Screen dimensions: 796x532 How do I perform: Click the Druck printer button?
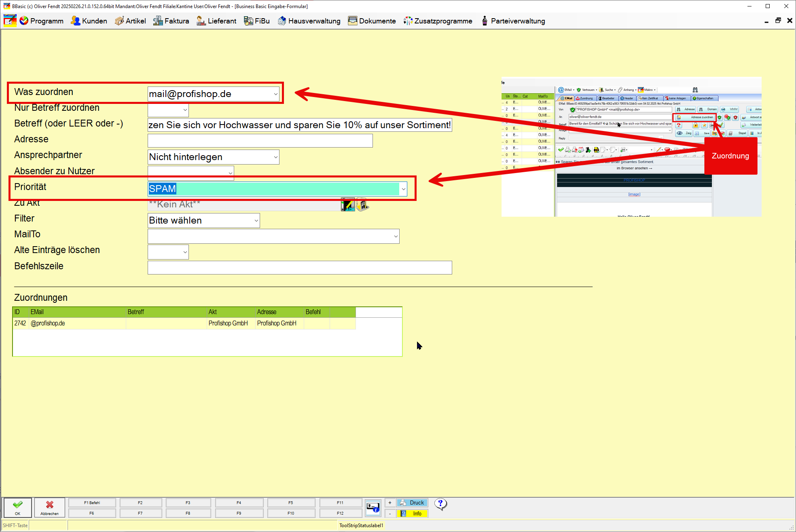[412, 503]
